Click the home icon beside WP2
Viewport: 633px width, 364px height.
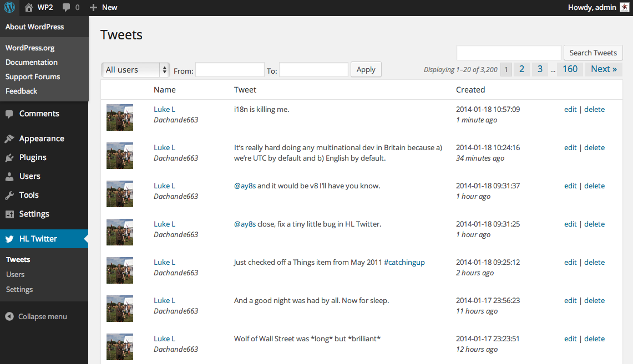29,7
